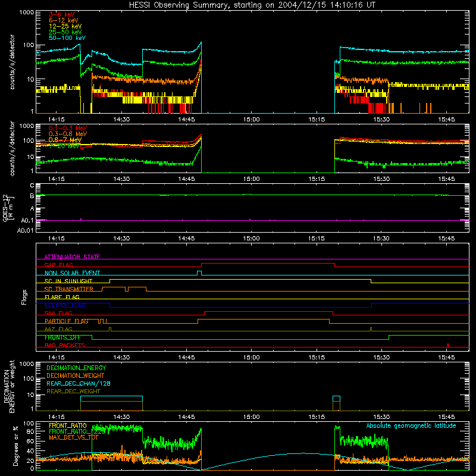Click the 0.1-0.3 MeV legend label

68,128
